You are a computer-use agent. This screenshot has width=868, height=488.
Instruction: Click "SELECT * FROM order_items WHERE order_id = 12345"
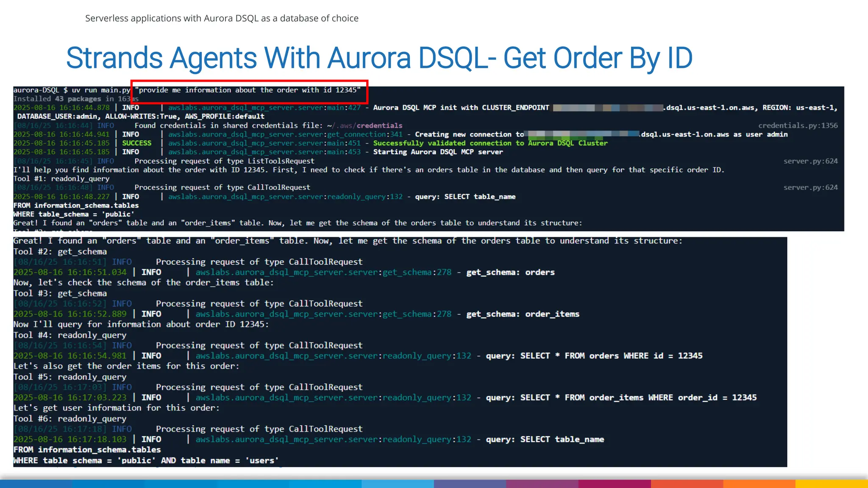638,398
